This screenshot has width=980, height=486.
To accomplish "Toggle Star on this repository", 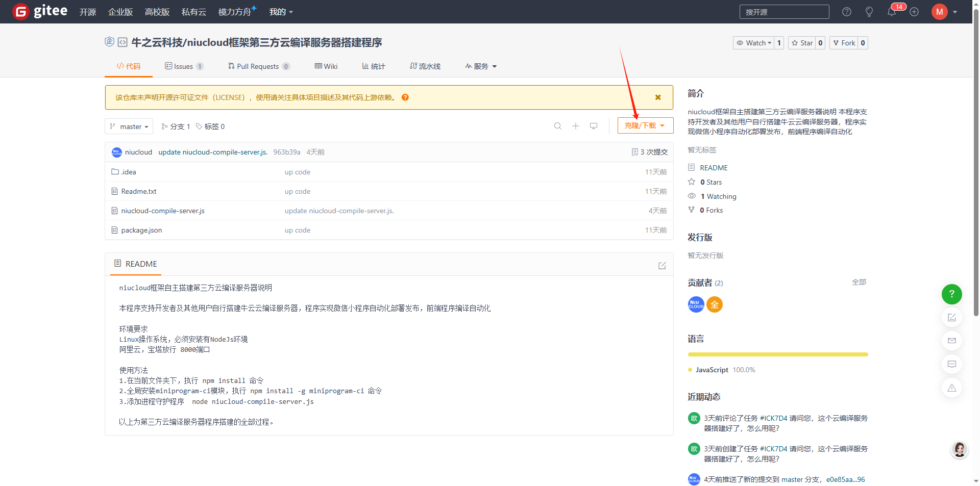I will tap(802, 43).
